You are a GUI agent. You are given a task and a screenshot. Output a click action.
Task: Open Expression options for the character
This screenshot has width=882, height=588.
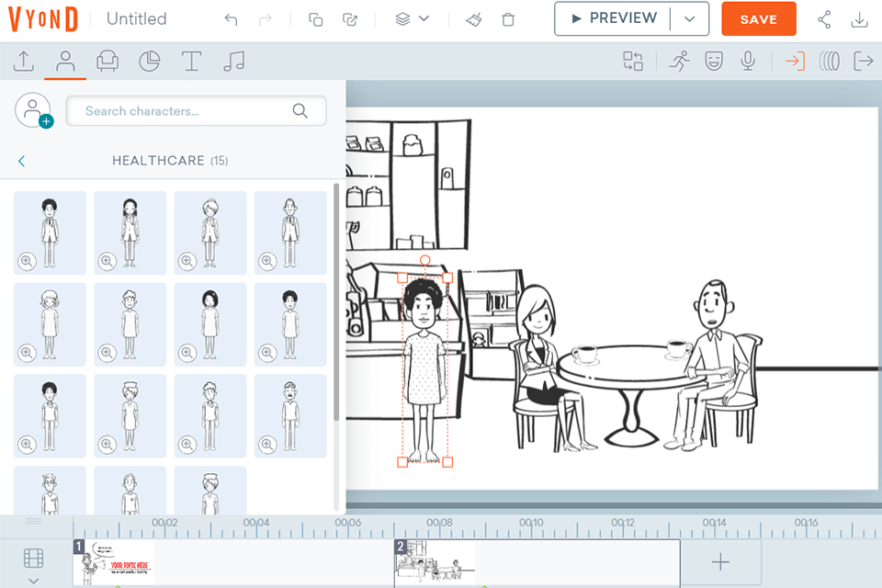click(714, 61)
